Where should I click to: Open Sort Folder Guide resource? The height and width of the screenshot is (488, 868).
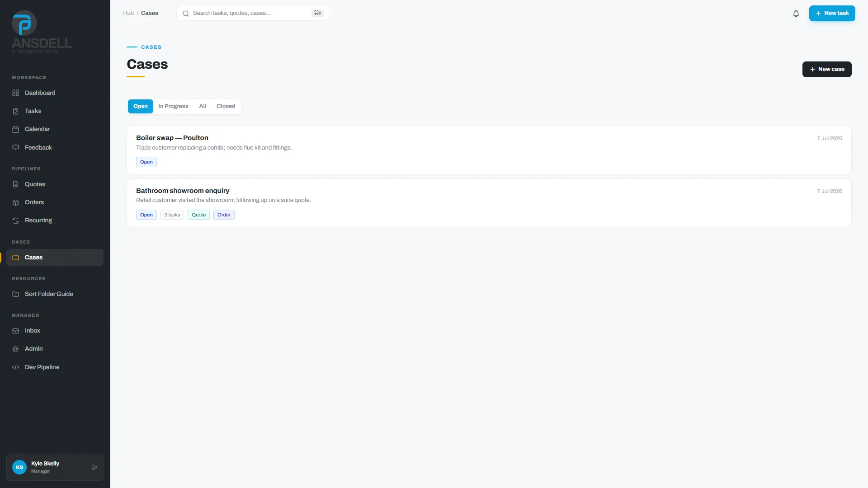(x=55, y=294)
